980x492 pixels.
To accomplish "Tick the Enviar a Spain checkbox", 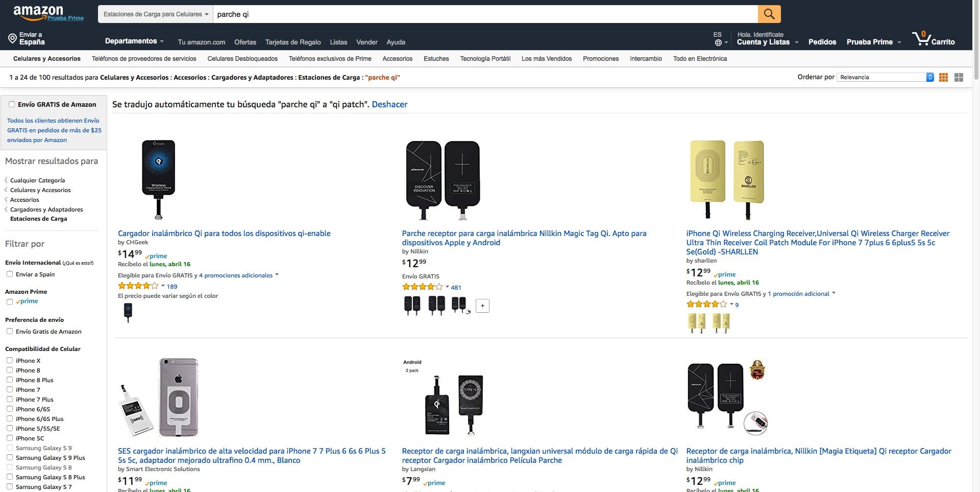I will click(x=10, y=274).
